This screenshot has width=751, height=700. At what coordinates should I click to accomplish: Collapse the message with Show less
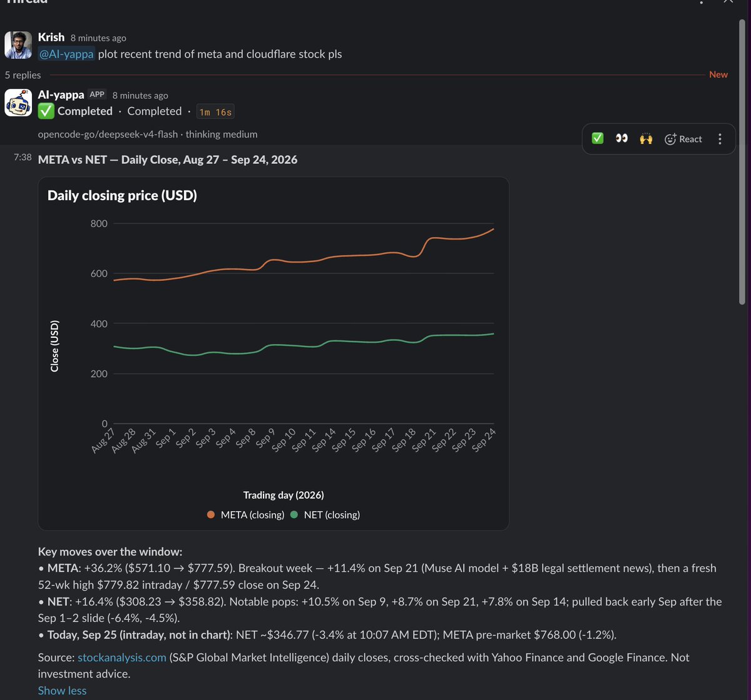point(62,691)
